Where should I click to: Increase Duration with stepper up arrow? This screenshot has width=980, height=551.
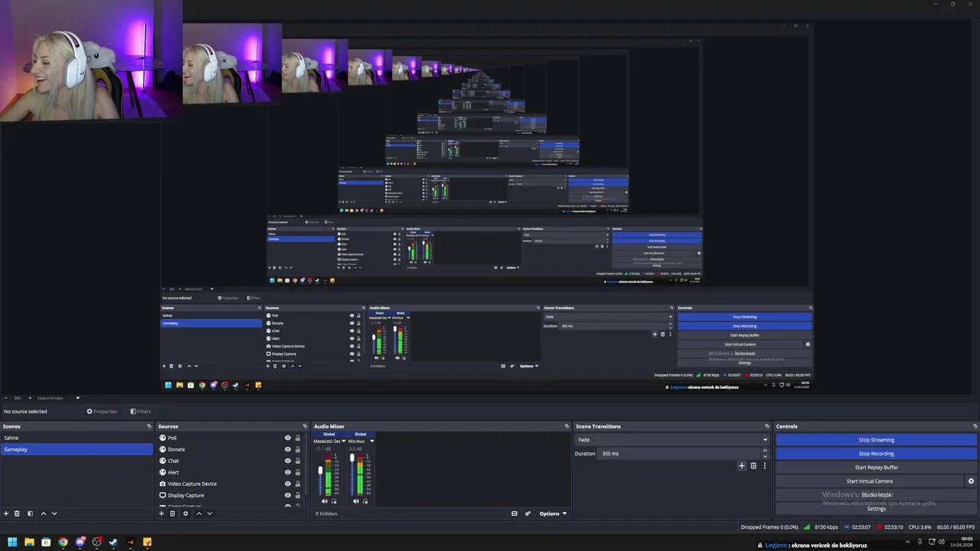coord(764,451)
